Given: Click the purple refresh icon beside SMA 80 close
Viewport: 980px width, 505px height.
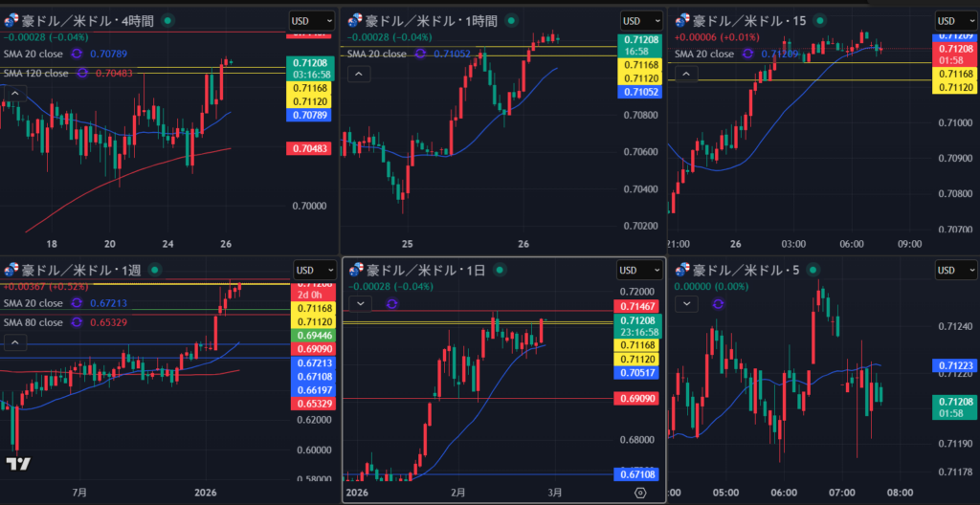Looking at the screenshot, I should [x=76, y=322].
